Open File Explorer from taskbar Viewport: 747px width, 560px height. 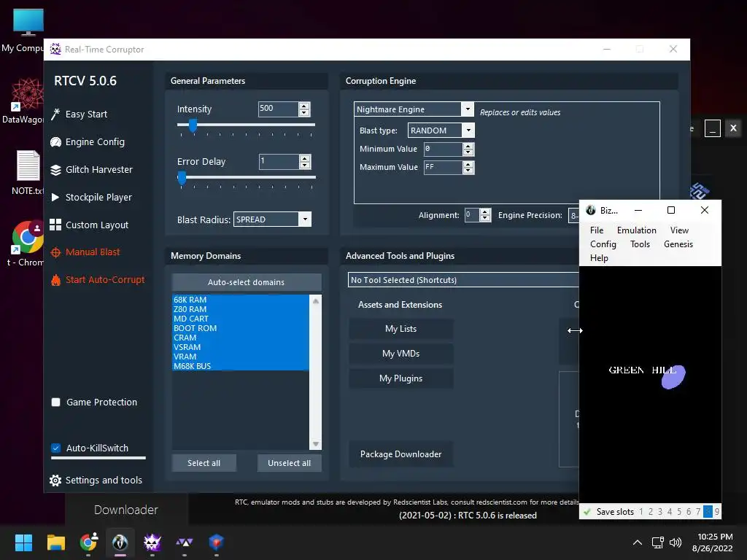[55, 542]
